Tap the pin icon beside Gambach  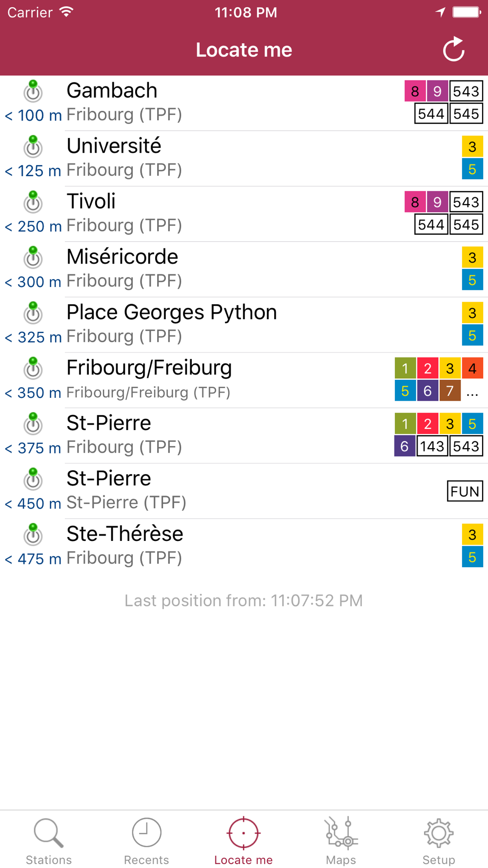click(33, 91)
